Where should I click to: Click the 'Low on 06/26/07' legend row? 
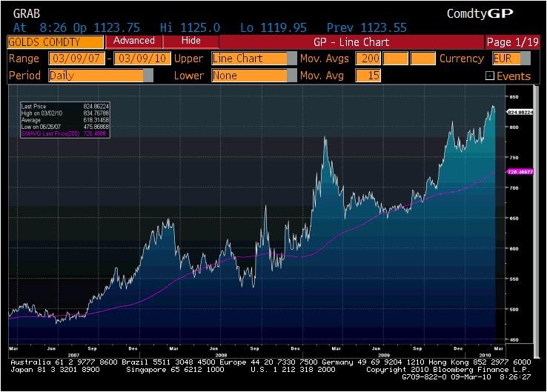point(65,127)
